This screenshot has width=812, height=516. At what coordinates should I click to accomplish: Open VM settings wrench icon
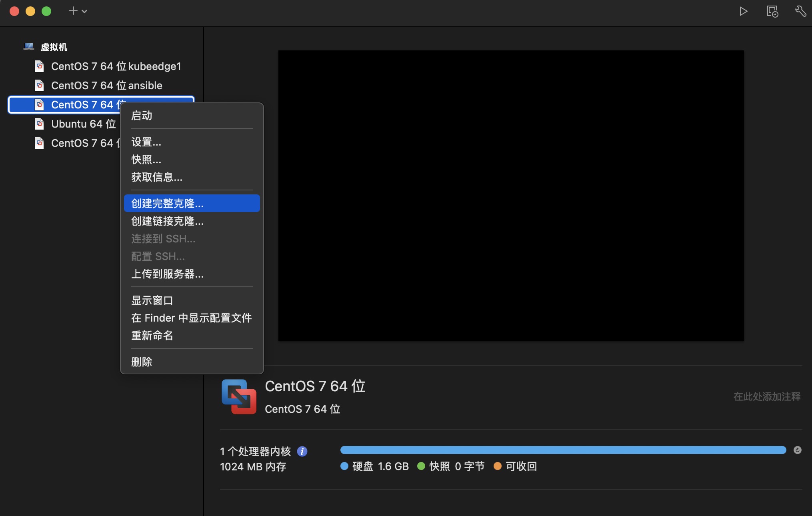800,11
